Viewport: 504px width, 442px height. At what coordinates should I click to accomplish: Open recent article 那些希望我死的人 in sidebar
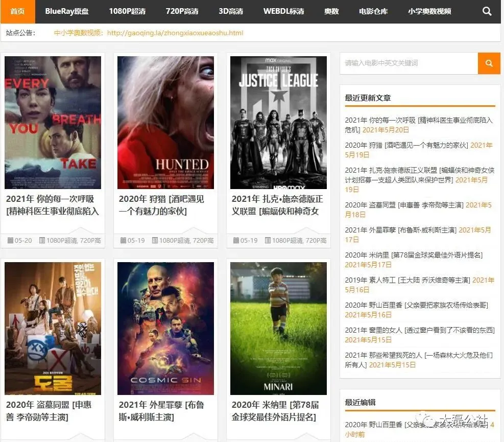419,360
